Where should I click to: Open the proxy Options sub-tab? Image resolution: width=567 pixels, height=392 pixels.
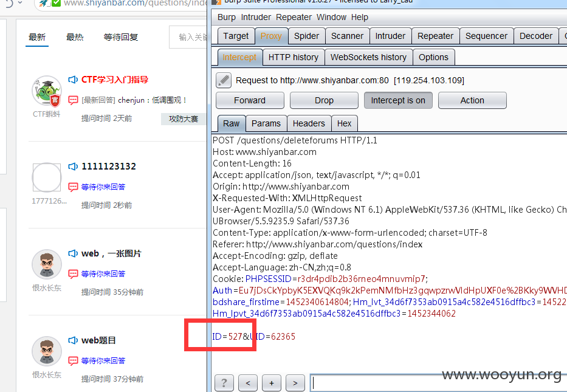(433, 58)
